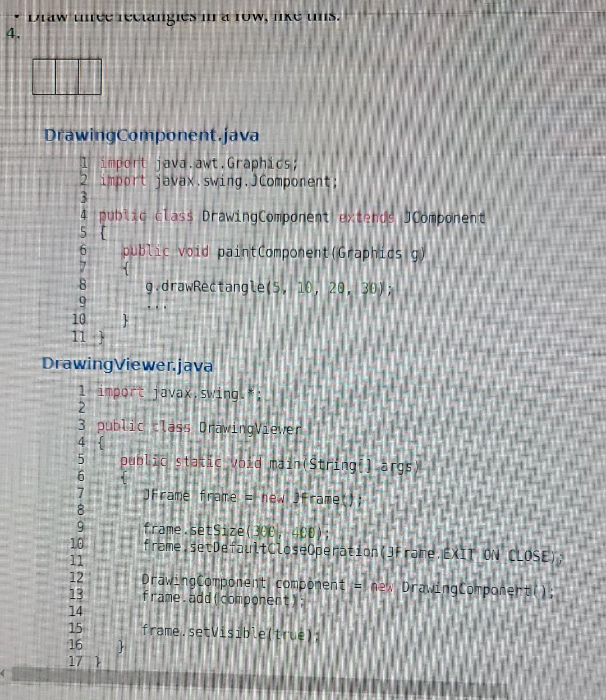Screen dimensions: 606x700
Task: Click the main(String[] args) method line
Action: (269, 464)
